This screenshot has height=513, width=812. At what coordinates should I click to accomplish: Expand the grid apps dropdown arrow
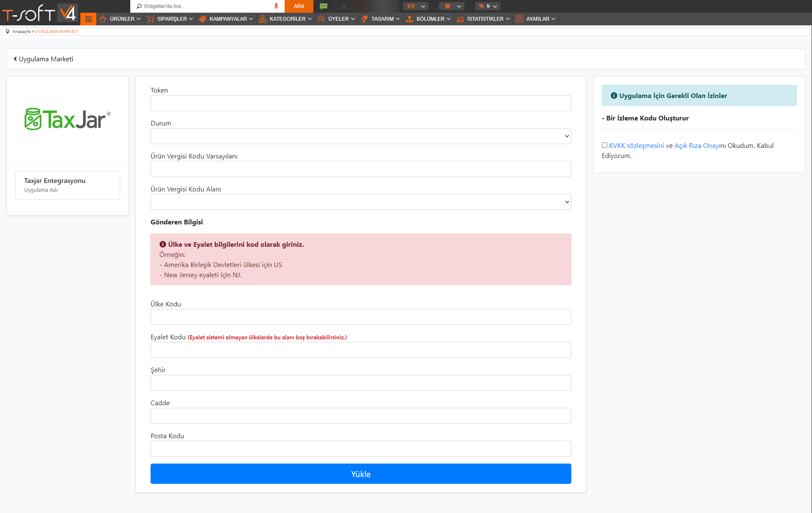459,6
